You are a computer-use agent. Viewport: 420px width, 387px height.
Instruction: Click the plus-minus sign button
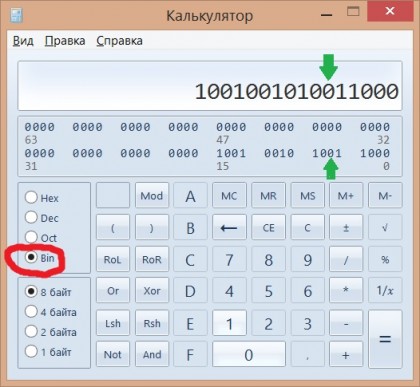point(346,228)
